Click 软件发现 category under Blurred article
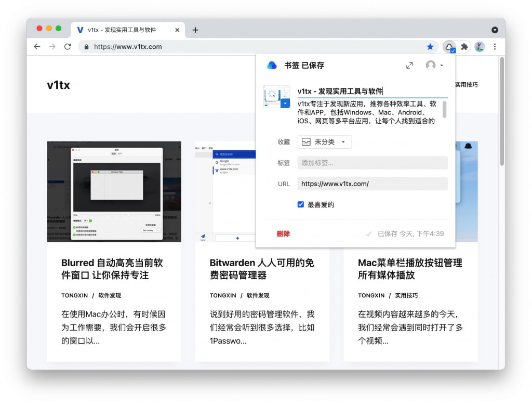 pyautogui.click(x=110, y=295)
